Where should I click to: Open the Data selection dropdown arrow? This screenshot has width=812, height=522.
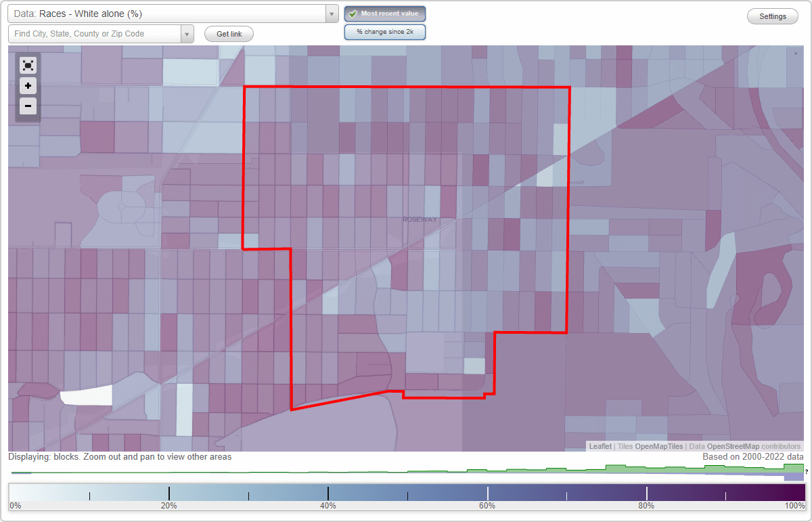click(x=332, y=14)
